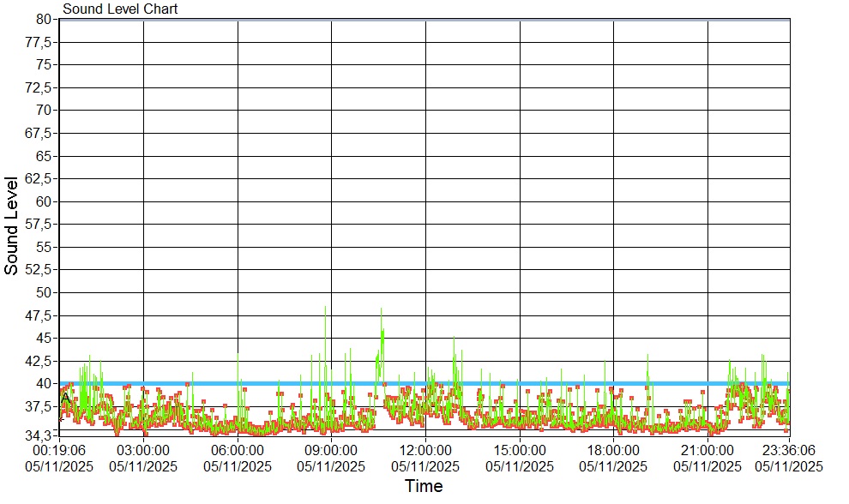This screenshot has width=849, height=504.
Task: Click the 15:00:00 time tick label
Action: (x=520, y=450)
